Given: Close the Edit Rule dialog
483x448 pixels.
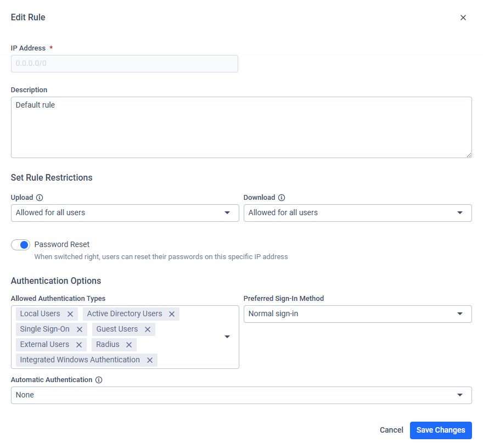Looking at the screenshot, I should coord(463,18).
